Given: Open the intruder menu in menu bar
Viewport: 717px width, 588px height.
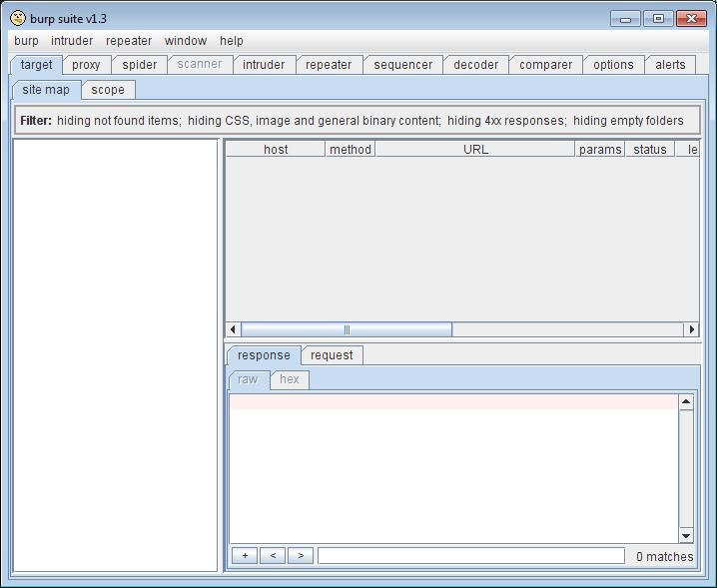Looking at the screenshot, I should pos(72,41).
